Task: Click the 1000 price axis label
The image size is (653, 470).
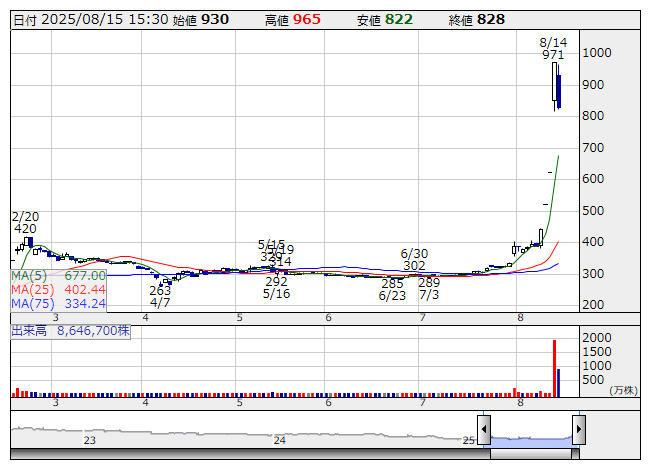Action: point(597,53)
